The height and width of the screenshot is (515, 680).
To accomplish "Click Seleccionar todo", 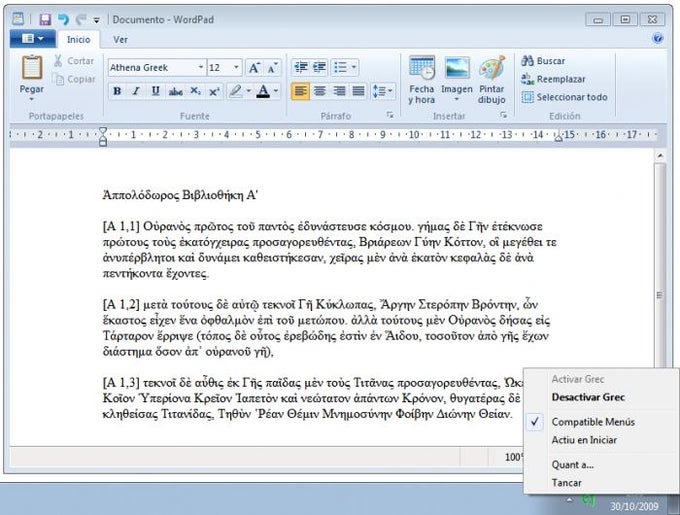I will coord(564,97).
